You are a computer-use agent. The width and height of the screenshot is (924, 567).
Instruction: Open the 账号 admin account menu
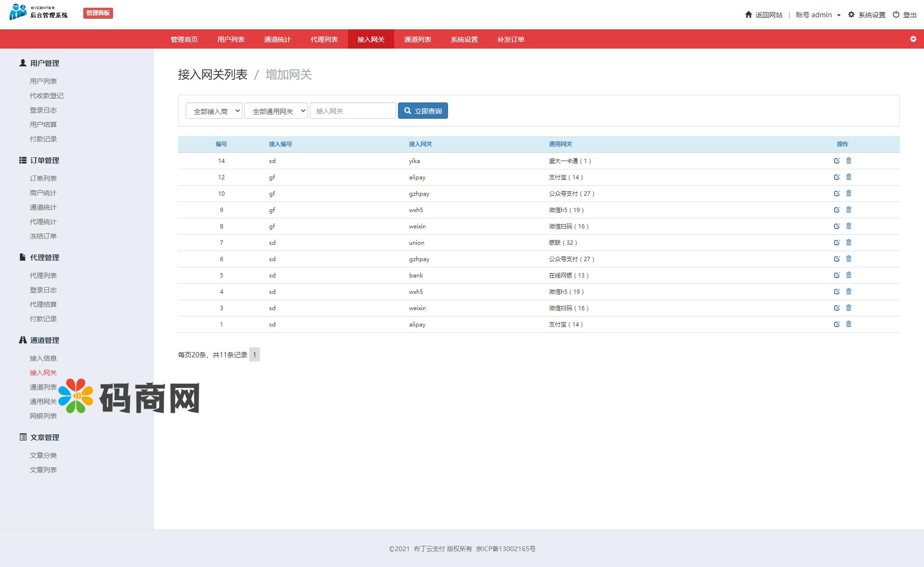[x=818, y=15]
